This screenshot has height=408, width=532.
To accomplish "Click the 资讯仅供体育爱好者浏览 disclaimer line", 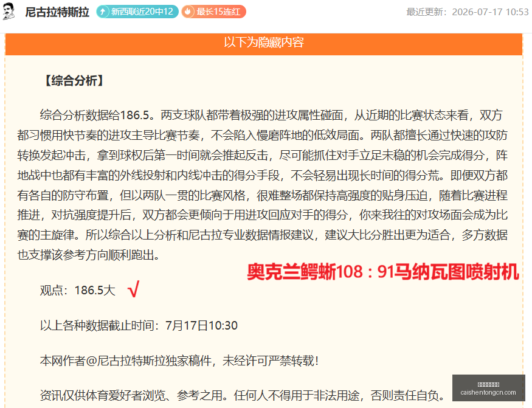I will point(242,395).
